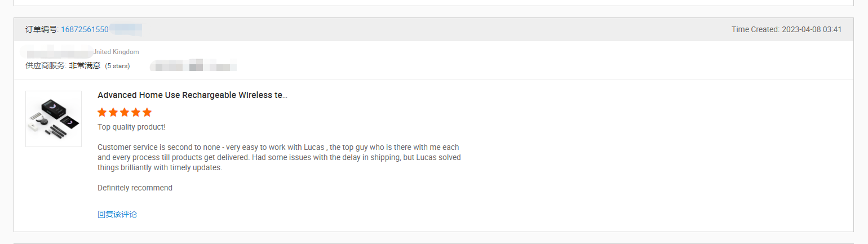Click the United Kingdom country label
The height and width of the screenshot is (244, 868).
click(116, 52)
